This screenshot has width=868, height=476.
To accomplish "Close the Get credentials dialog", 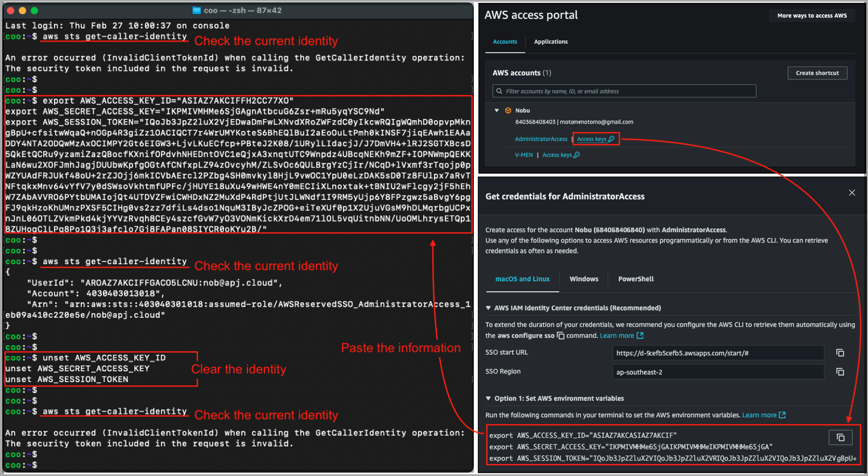I will pyautogui.click(x=852, y=193).
